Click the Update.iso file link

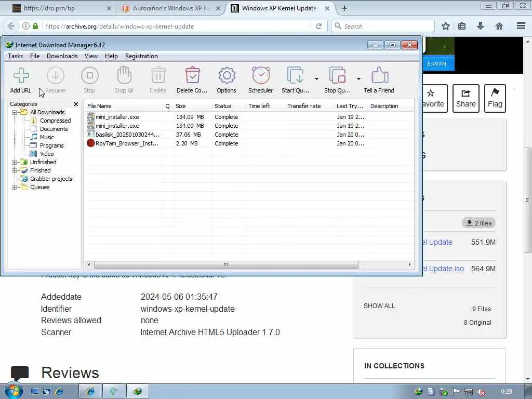coord(443,269)
